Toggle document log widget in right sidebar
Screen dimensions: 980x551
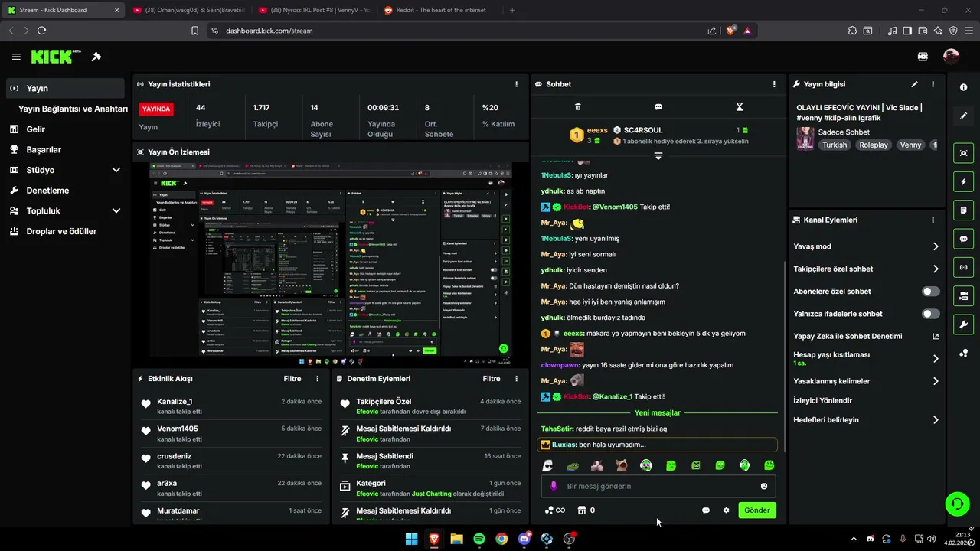pos(963,210)
